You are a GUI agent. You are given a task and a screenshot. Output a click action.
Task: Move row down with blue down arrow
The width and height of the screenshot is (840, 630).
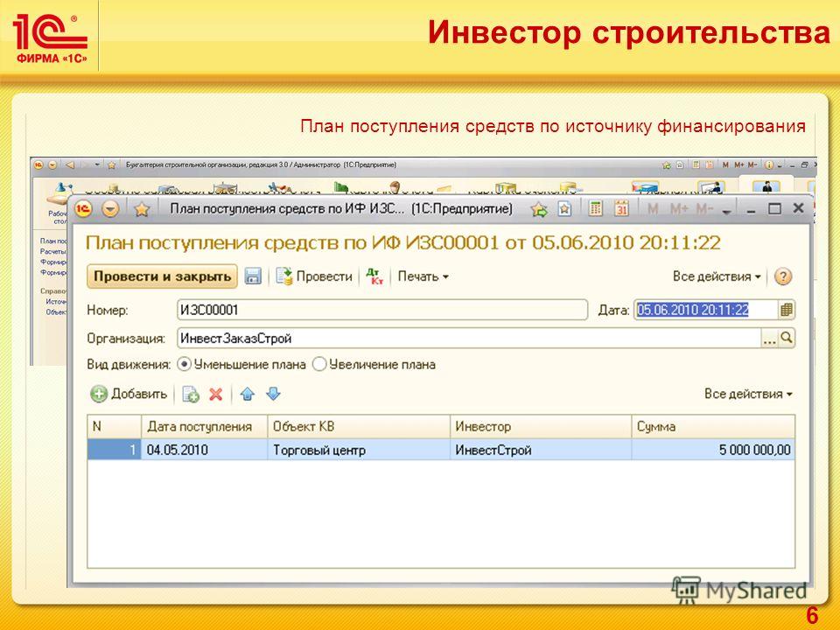point(273,395)
